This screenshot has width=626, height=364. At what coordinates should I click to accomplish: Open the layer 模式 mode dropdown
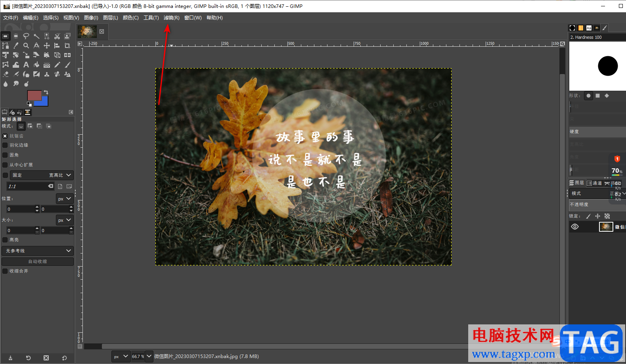597,193
